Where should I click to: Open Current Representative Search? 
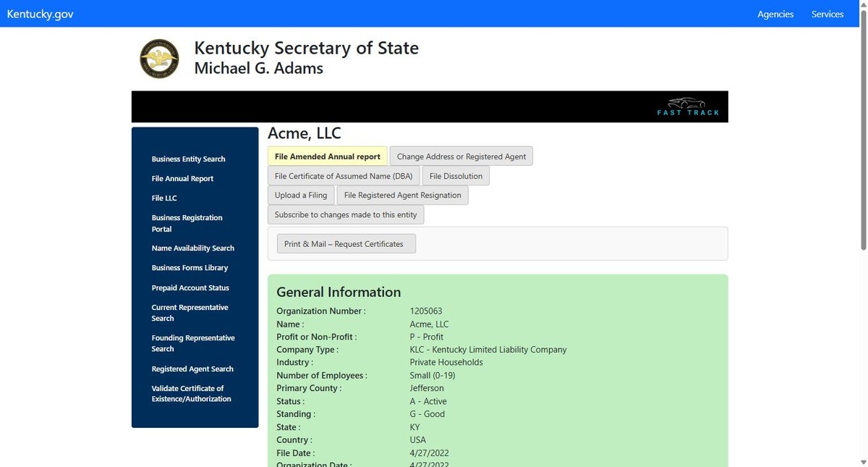(x=190, y=313)
